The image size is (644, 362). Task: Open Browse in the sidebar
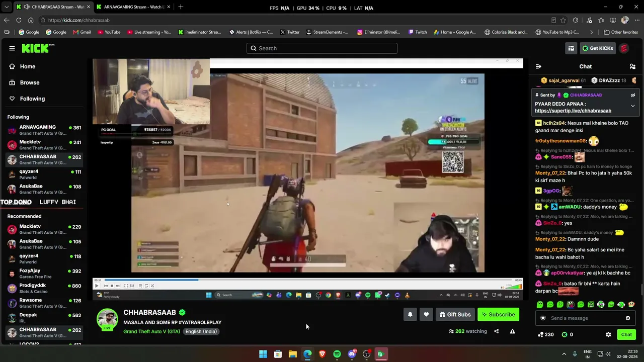pyautogui.click(x=30, y=82)
